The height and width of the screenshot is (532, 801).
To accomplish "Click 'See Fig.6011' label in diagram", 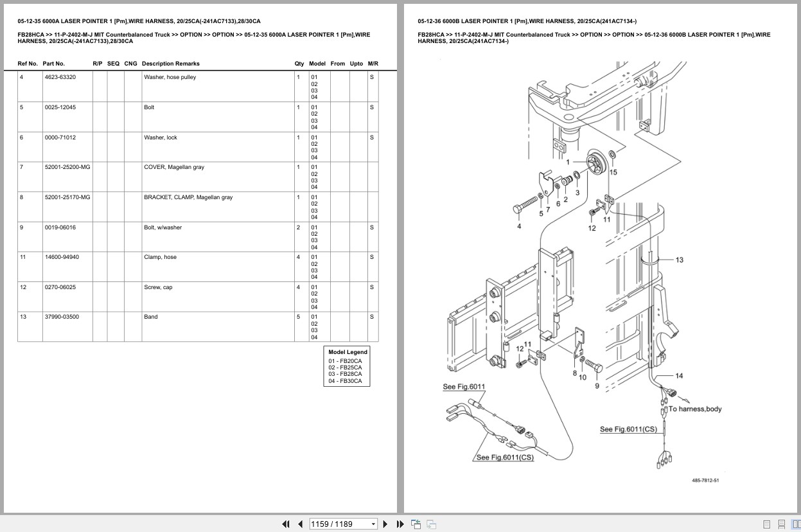I will pos(464,387).
